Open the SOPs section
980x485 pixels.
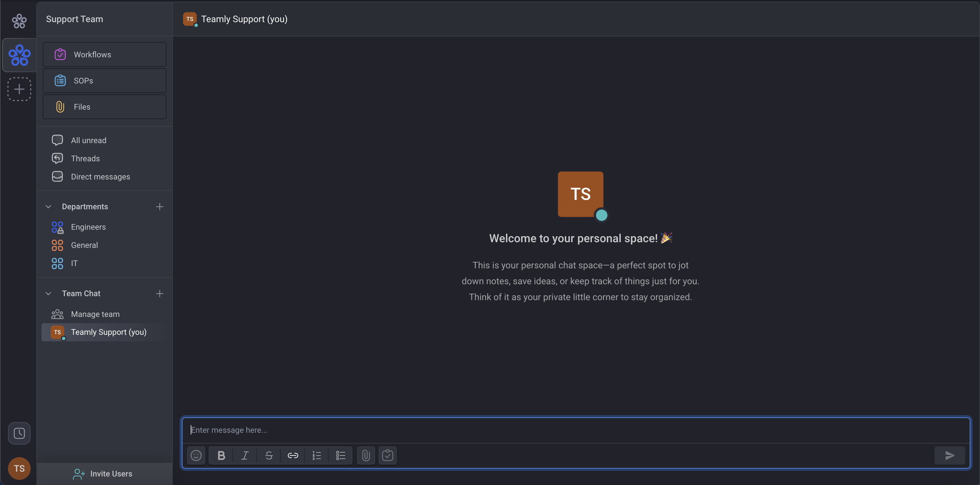[x=105, y=81]
